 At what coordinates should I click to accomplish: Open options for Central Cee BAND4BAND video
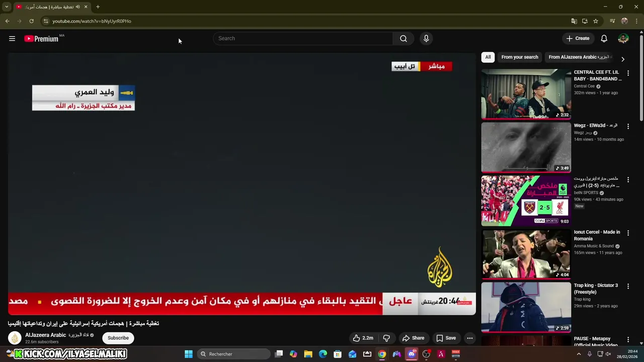(x=628, y=73)
